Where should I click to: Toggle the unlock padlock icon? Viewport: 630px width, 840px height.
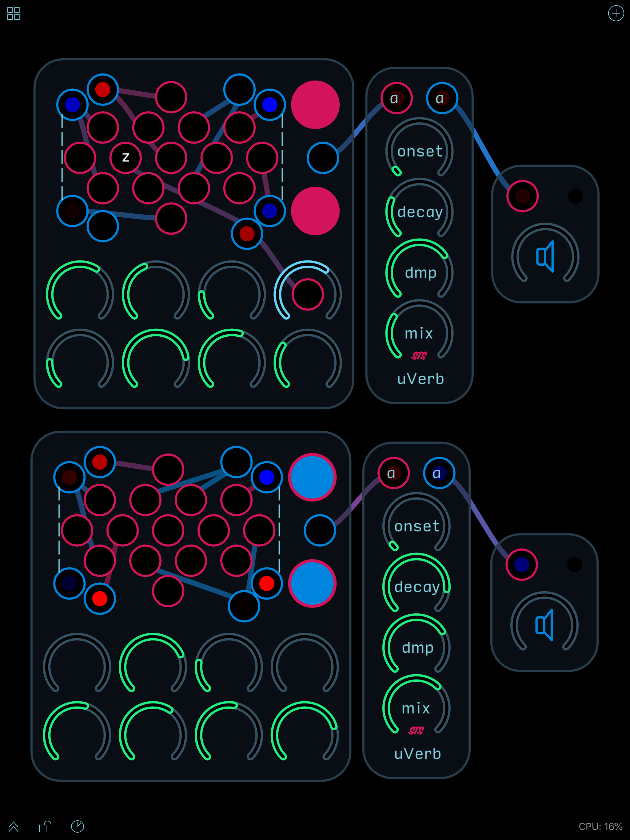coord(45,826)
